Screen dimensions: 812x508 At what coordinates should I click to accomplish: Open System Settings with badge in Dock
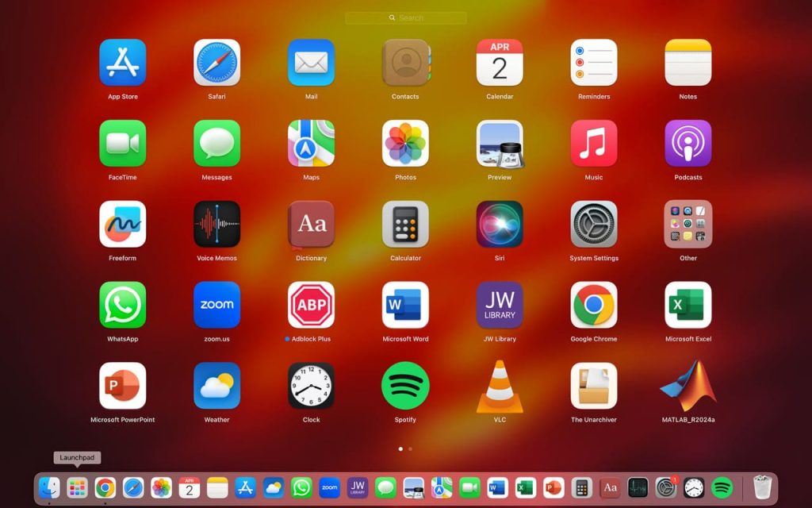click(666, 488)
